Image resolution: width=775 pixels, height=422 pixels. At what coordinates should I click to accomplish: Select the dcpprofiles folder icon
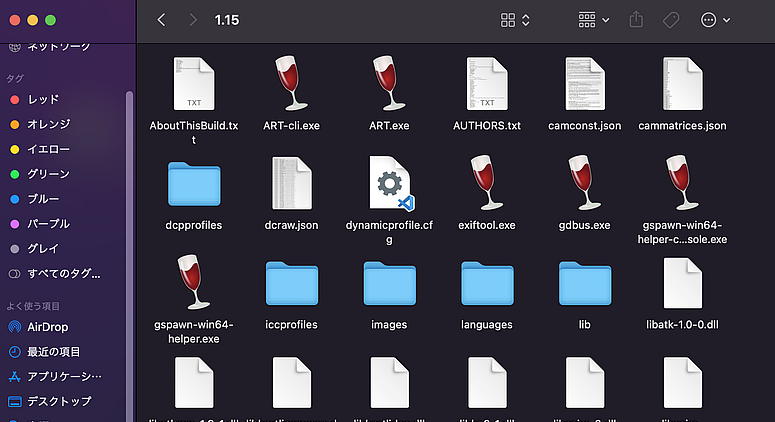point(194,184)
